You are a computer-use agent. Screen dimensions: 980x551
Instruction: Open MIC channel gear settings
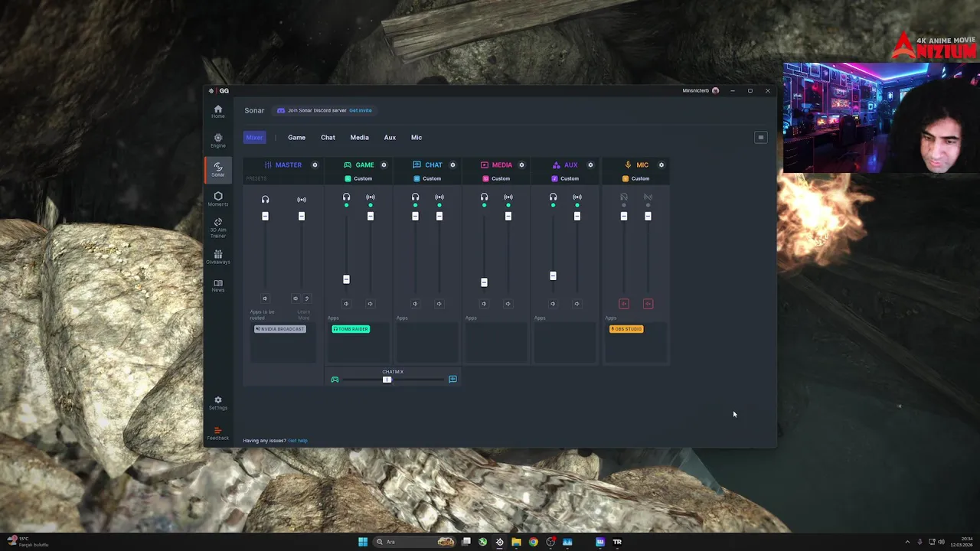(x=661, y=165)
